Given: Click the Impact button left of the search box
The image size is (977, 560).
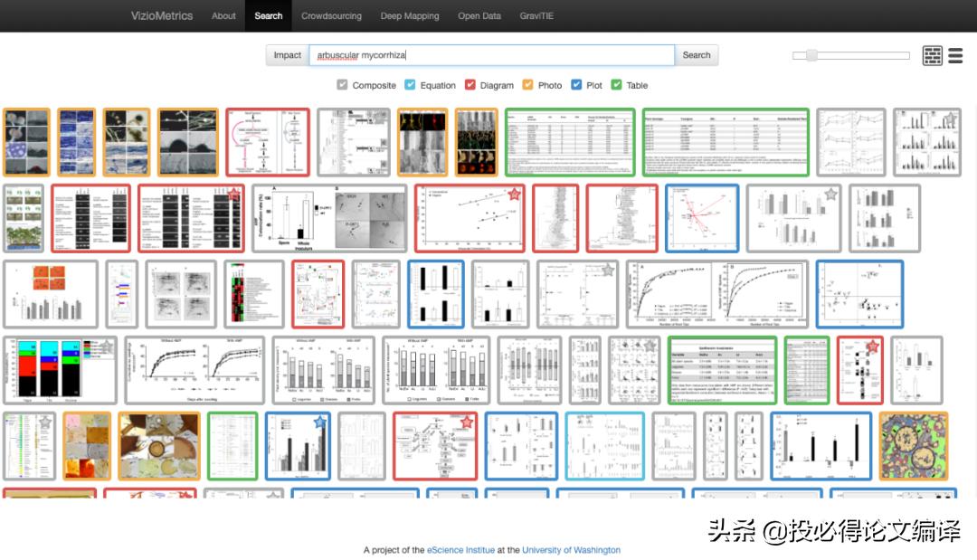Looking at the screenshot, I should point(288,55).
